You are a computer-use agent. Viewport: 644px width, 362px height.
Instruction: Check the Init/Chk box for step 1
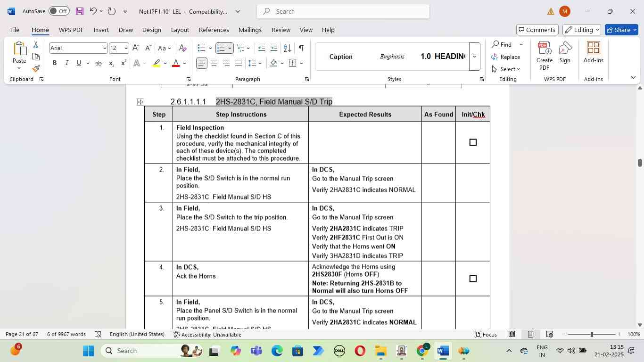473,142
